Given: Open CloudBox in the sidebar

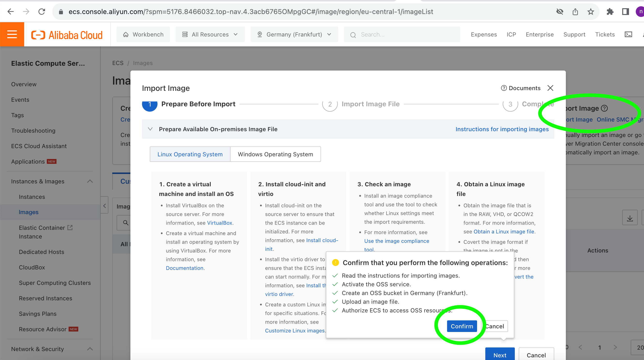Looking at the screenshot, I should [x=32, y=267].
